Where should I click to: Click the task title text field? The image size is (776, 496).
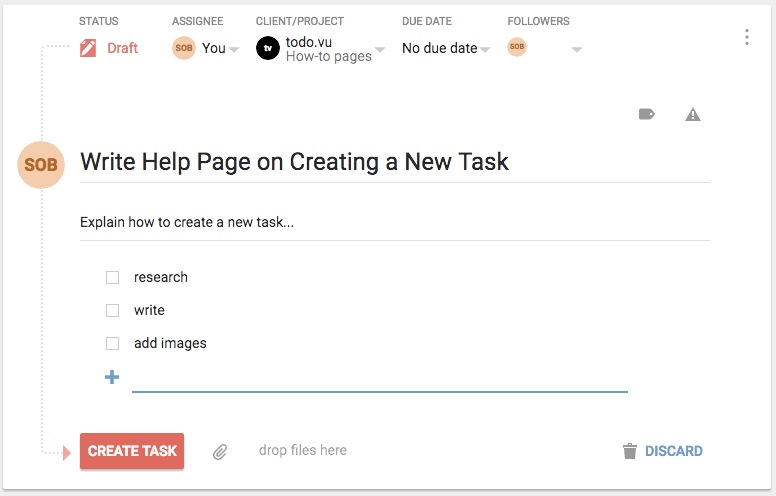[395, 162]
